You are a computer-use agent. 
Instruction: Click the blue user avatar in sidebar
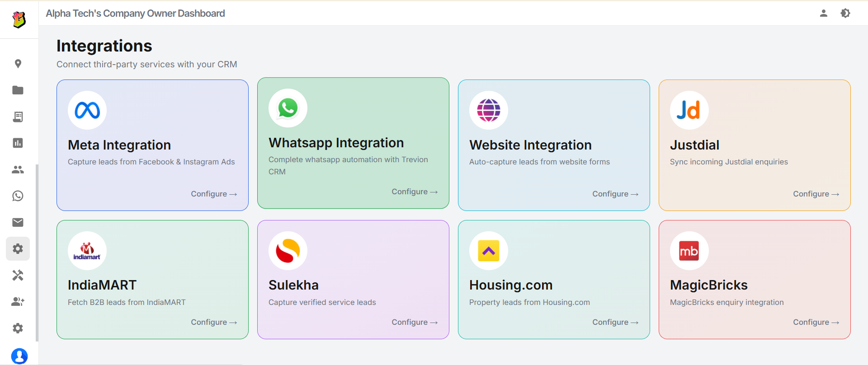[x=19, y=356]
